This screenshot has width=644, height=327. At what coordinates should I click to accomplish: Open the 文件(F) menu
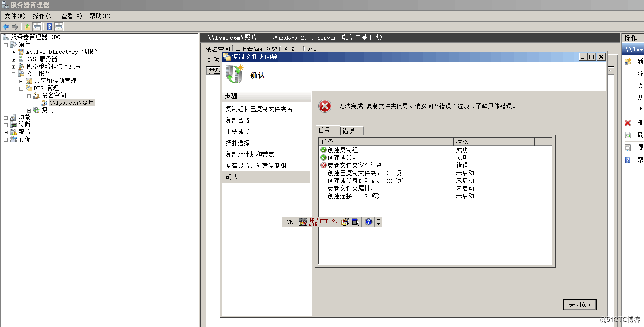pos(15,16)
